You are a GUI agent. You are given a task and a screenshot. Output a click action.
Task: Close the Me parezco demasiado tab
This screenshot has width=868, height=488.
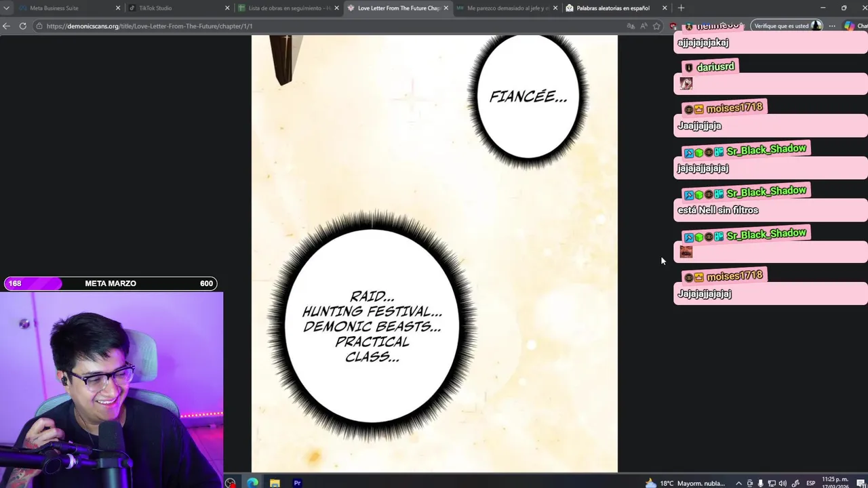coord(555,8)
